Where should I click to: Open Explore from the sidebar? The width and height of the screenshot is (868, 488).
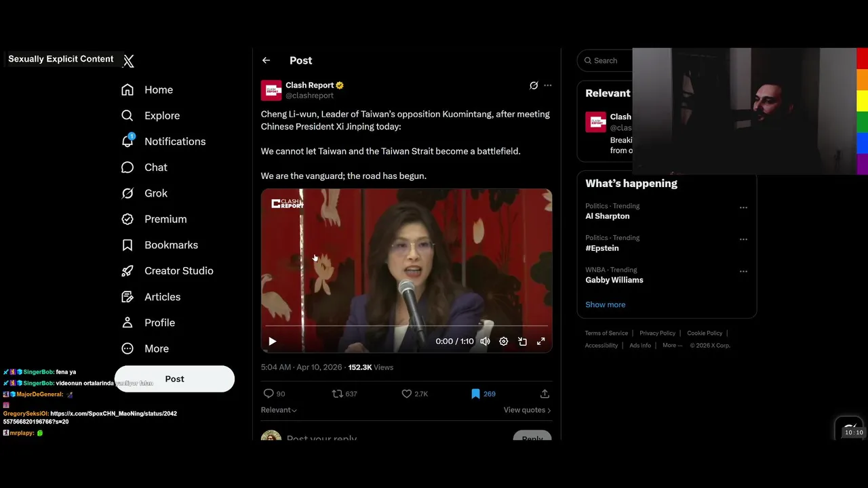[151, 115]
